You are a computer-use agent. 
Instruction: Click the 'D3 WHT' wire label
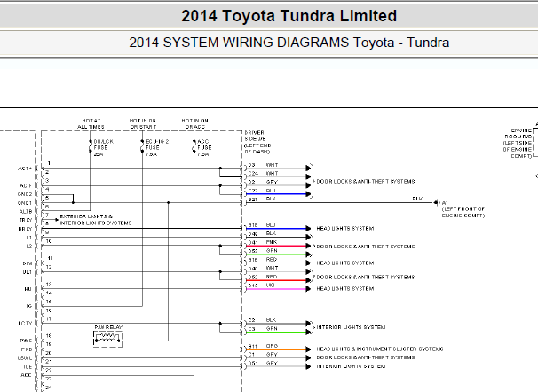click(263, 165)
